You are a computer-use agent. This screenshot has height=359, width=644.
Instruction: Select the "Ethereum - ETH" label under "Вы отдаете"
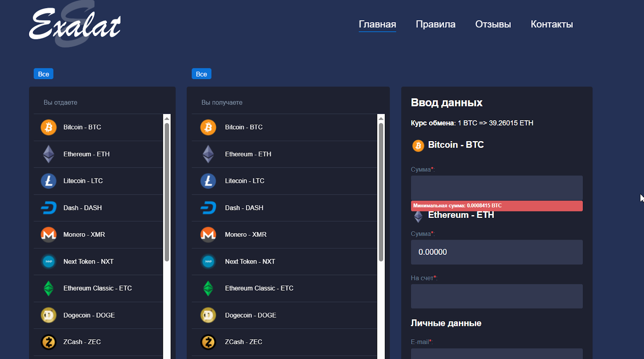click(87, 154)
